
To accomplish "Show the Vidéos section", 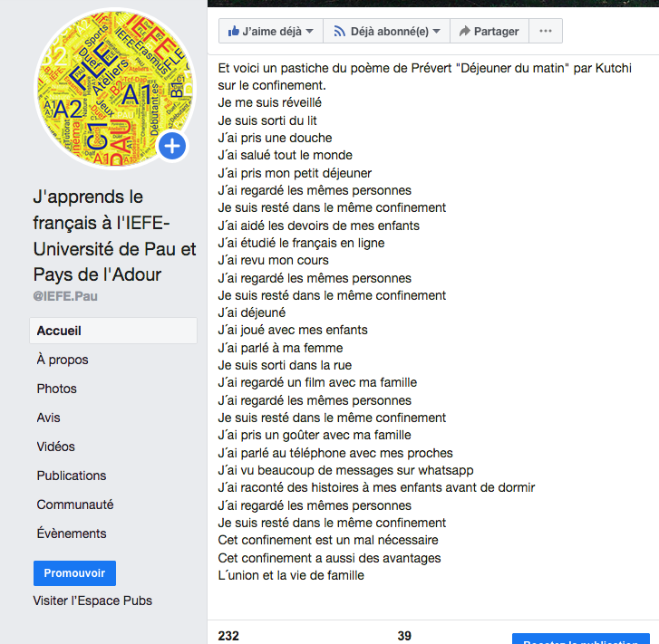I will pos(56,447).
